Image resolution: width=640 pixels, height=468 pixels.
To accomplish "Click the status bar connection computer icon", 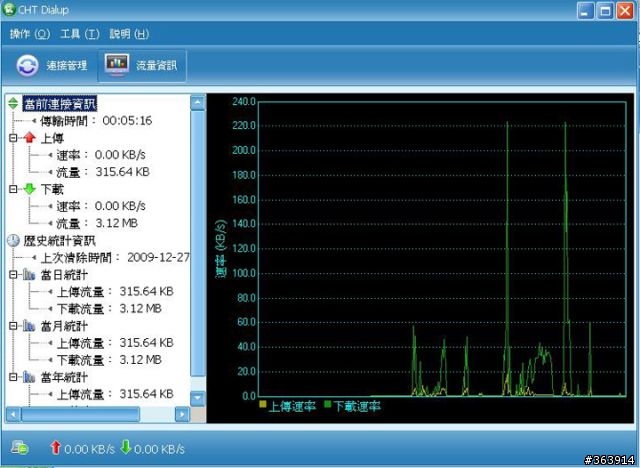I will pos(20,448).
